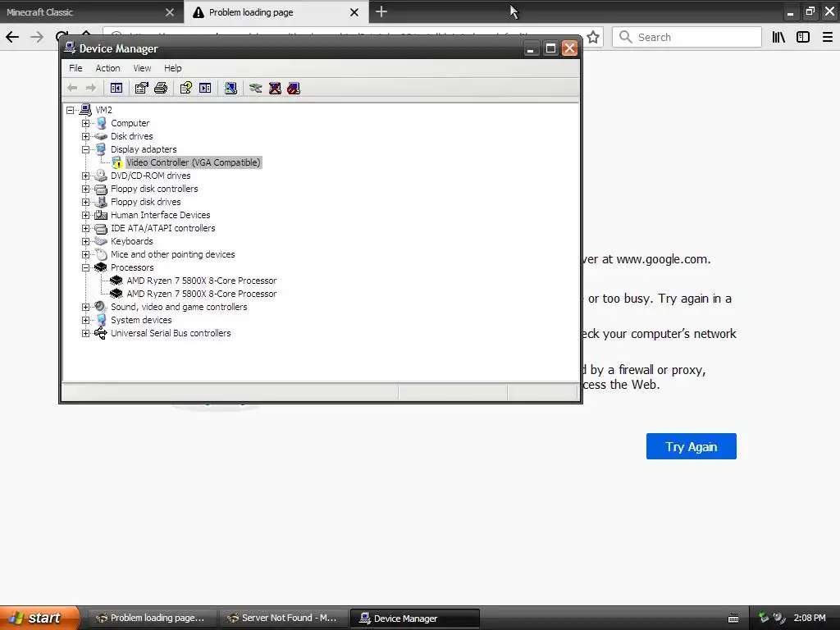Image resolution: width=840 pixels, height=630 pixels.
Task: Click Device Manager taskbar button
Action: pos(414,619)
